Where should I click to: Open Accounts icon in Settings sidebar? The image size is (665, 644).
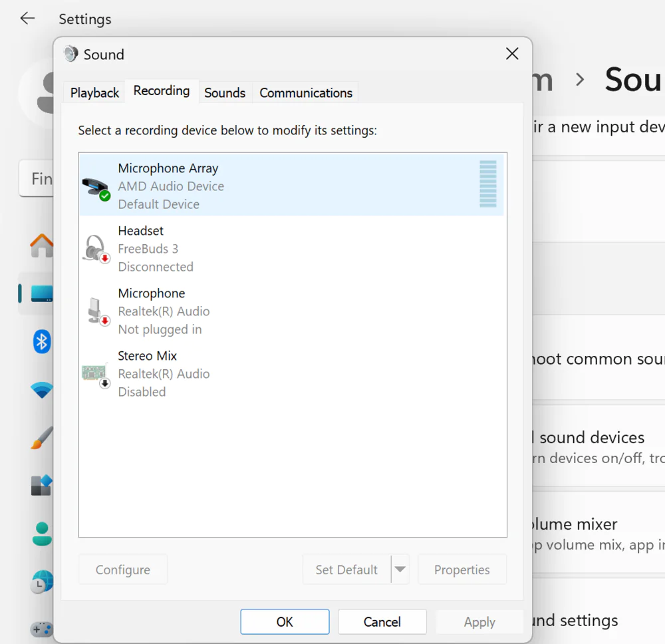pyautogui.click(x=41, y=534)
